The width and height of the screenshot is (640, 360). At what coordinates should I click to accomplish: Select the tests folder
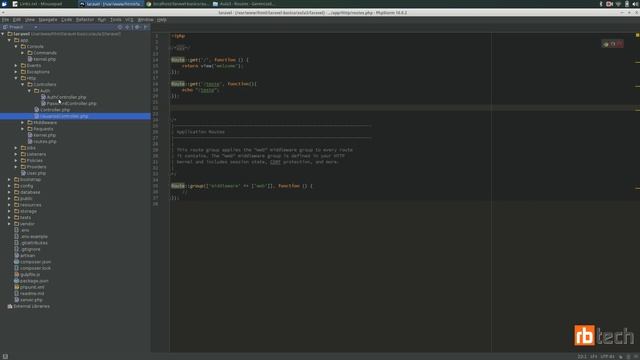(22, 218)
